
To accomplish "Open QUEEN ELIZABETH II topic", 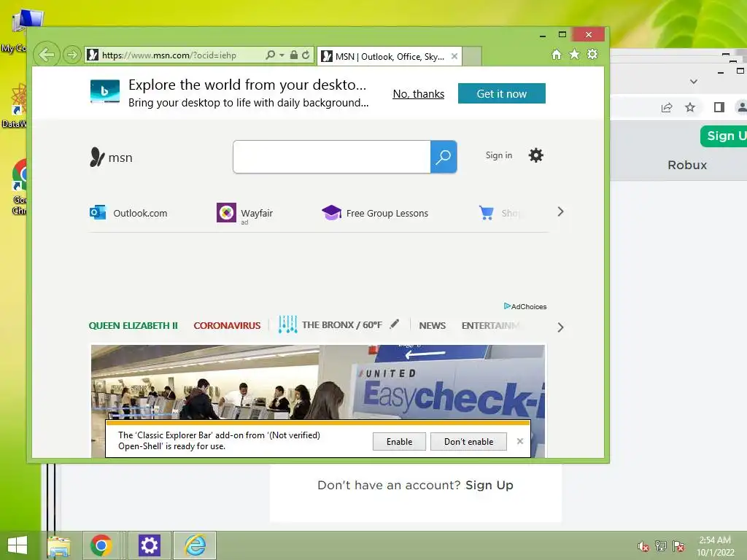I will pos(133,326).
